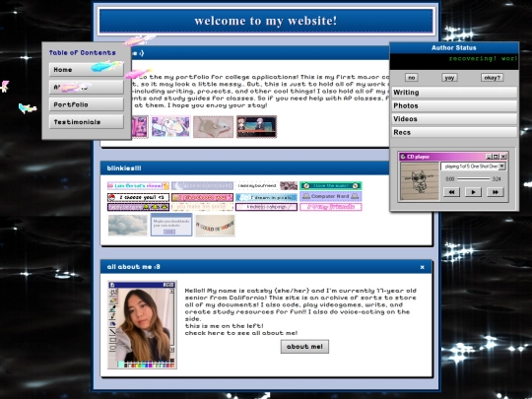This screenshot has width=532, height=399.
Task: Click the clouds stamp image
Action: (x=128, y=225)
